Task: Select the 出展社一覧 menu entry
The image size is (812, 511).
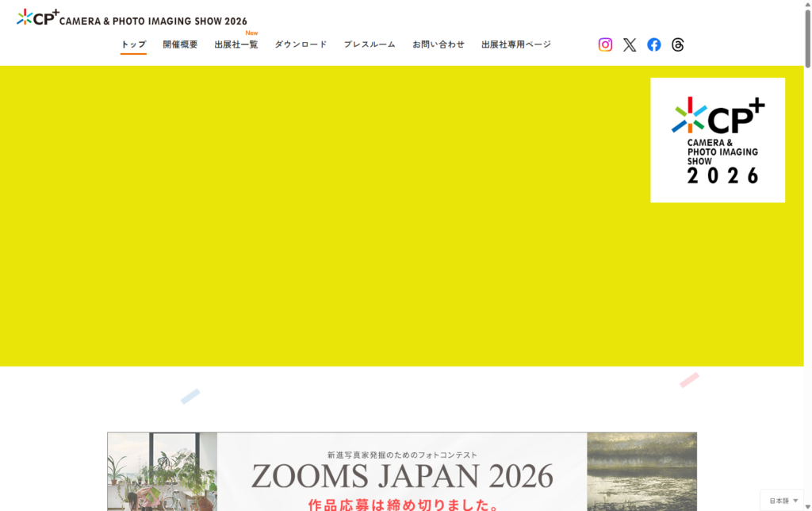Action: [236, 45]
